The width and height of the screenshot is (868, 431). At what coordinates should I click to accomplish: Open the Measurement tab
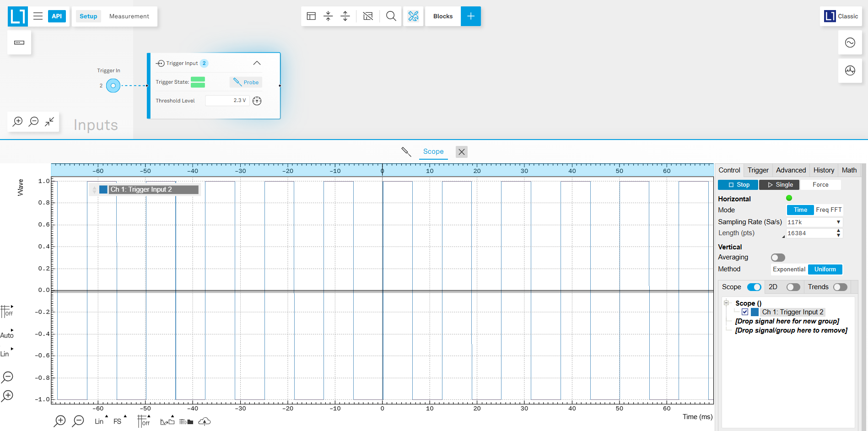pos(129,16)
